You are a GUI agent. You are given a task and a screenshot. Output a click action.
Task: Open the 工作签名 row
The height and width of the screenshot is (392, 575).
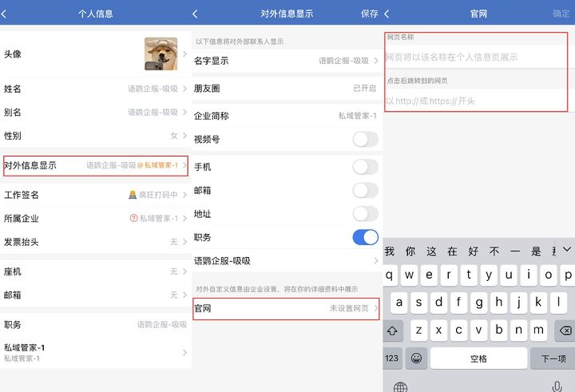point(95,195)
